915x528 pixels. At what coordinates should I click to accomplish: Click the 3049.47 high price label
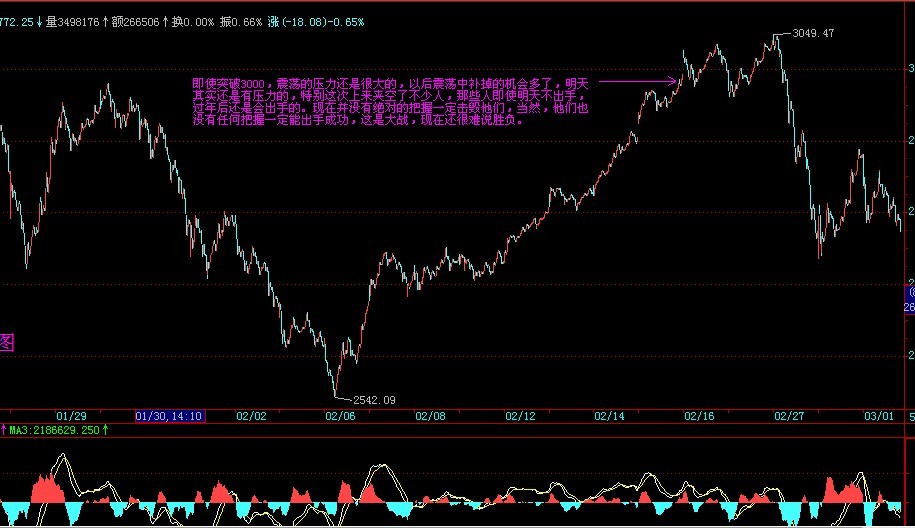[812, 34]
